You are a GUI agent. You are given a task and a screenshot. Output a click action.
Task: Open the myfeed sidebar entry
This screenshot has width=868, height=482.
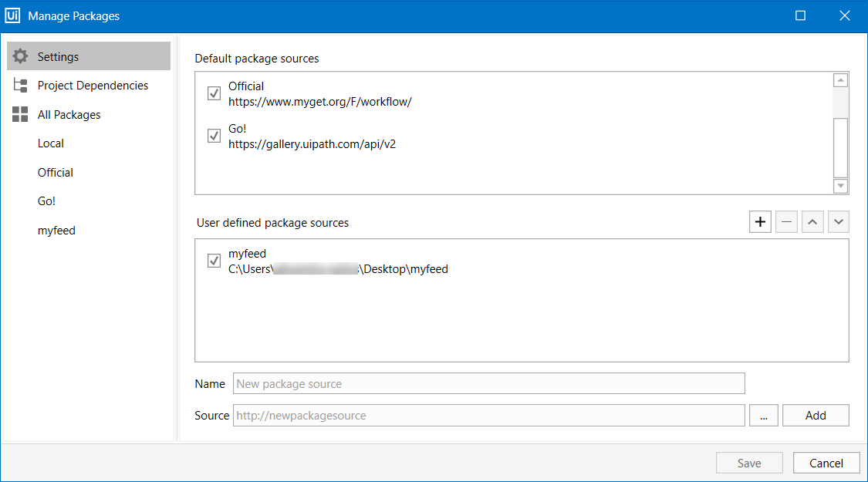(56, 230)
